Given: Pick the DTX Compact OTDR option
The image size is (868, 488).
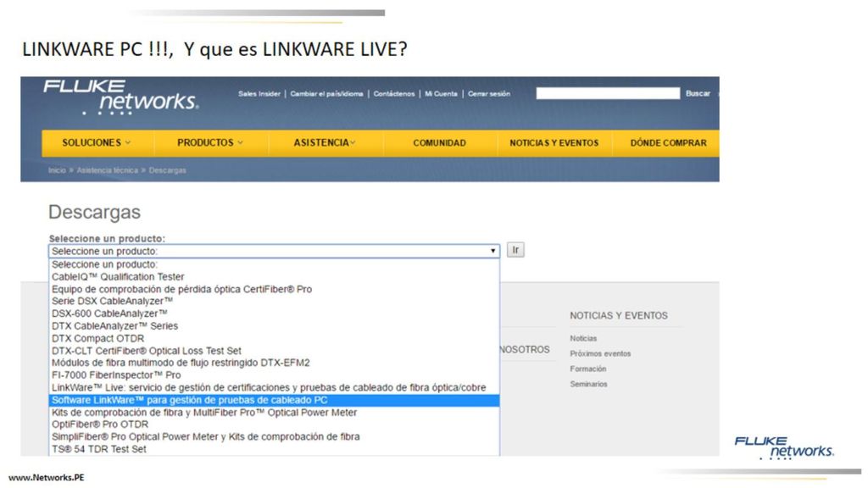Looking at the screenshot, I should tap(274, 338).
